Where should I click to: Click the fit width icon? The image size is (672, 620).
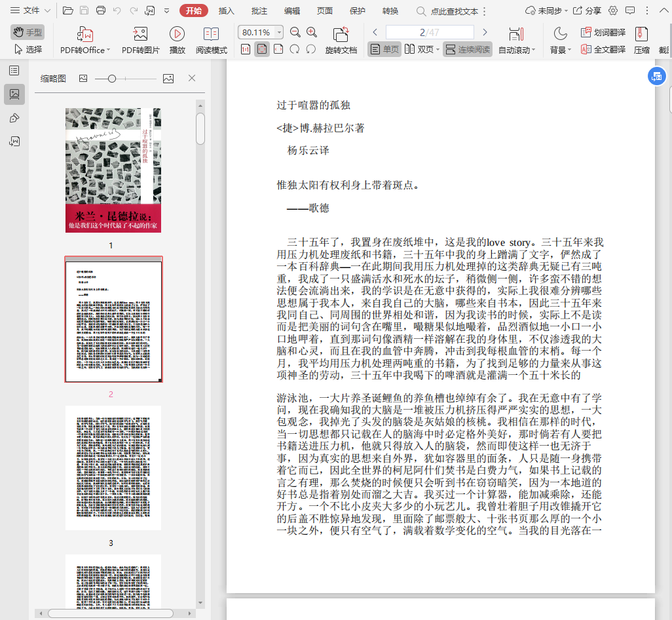(278, 49)
